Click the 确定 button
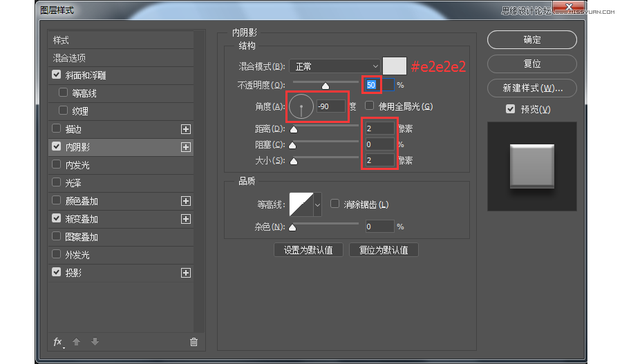The height and width of the screenshot is (364, 622). 532,39
